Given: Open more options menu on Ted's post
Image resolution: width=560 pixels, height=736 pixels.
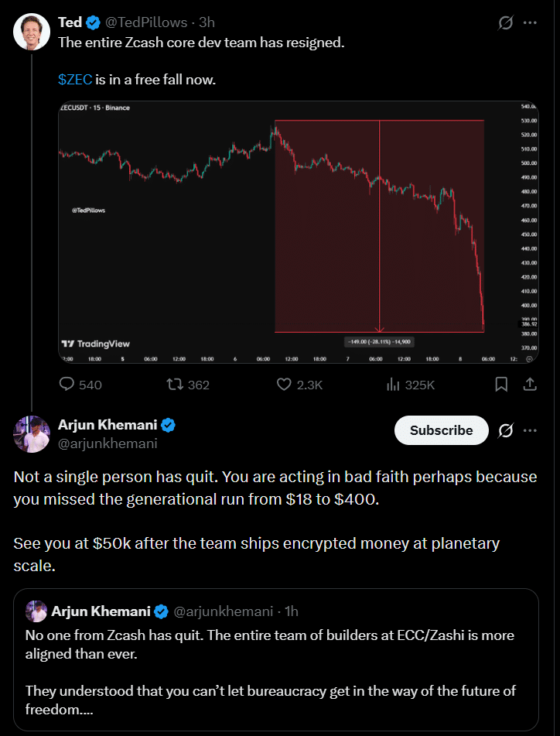Looking at the screenshot, I should [531, 23].
